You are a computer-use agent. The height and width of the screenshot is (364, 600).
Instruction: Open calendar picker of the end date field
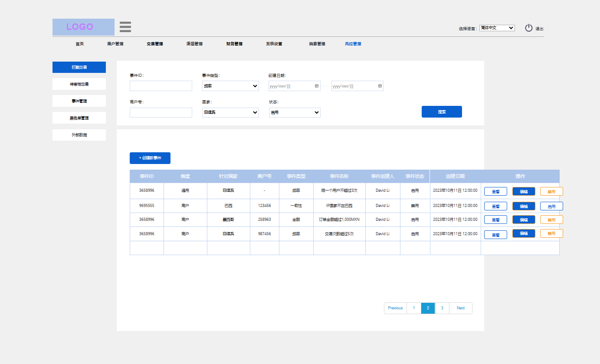tap(380, 86)
